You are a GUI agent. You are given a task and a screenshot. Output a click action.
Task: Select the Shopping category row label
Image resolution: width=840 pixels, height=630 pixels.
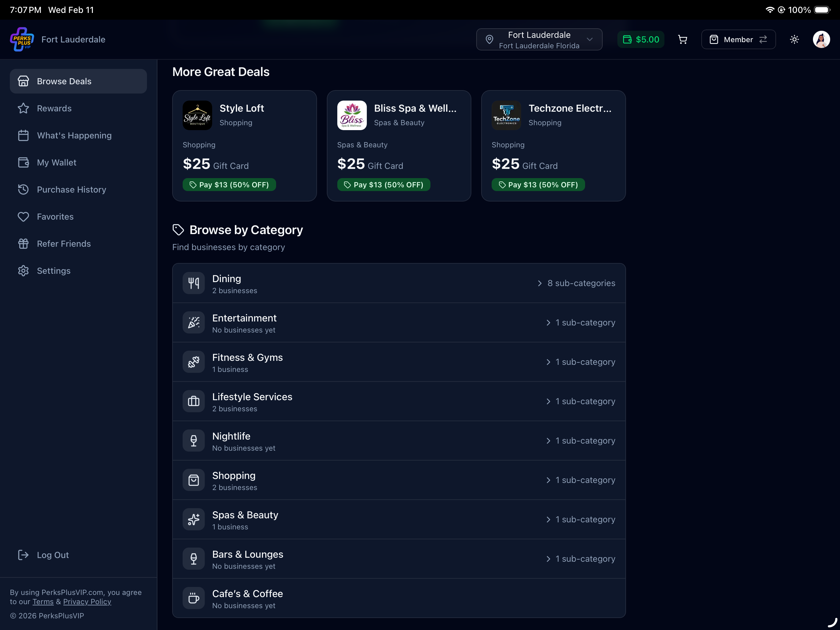234,476
